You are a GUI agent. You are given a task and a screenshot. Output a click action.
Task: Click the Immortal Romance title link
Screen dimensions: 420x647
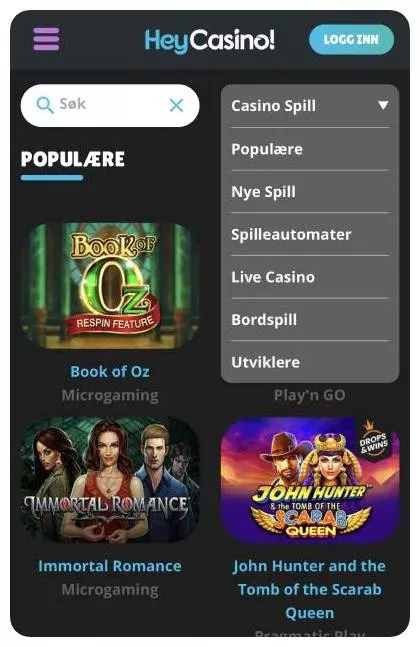coord(110,566)
